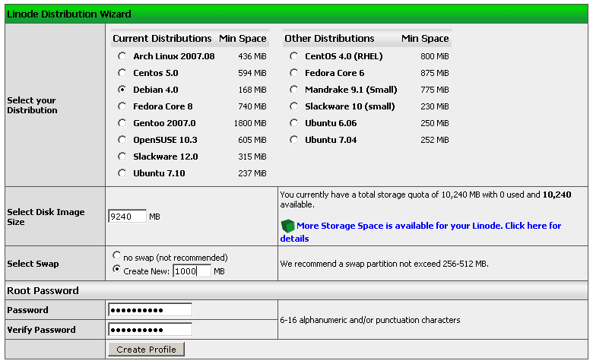The height and width of the screenshot is (364, 593).
Task: Click the green storage cube icon
Action: tap(288, 226)
